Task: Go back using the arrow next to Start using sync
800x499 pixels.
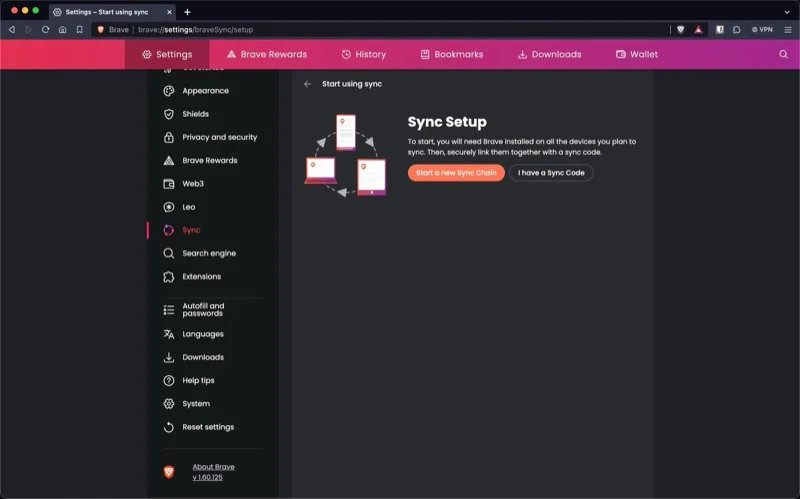Action: (307, 84)
